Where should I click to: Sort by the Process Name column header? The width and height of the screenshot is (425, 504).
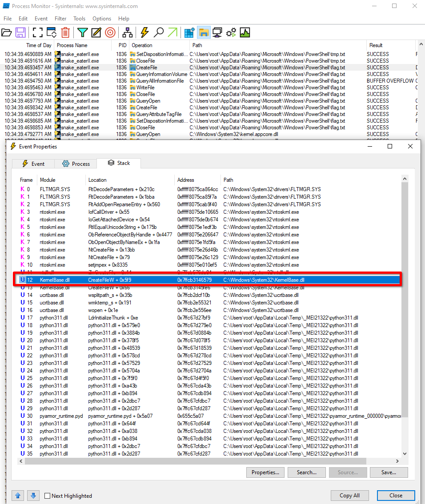(82, 45)
